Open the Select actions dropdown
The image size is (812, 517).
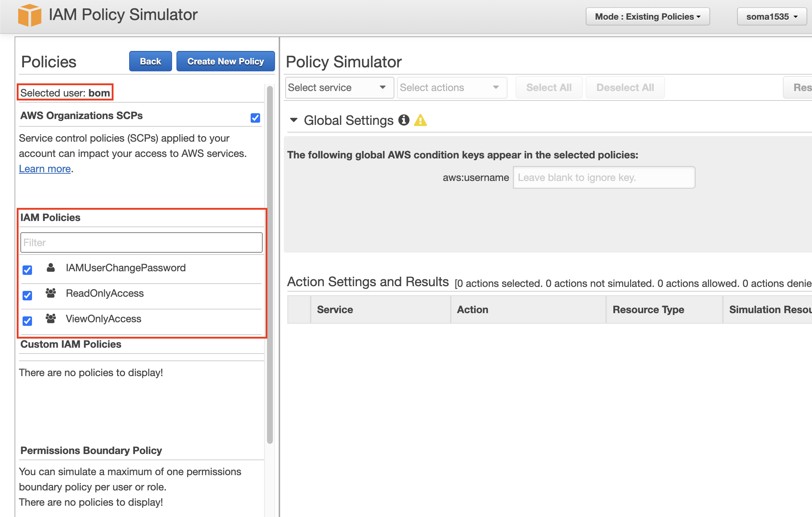click(x=451, y=87)
